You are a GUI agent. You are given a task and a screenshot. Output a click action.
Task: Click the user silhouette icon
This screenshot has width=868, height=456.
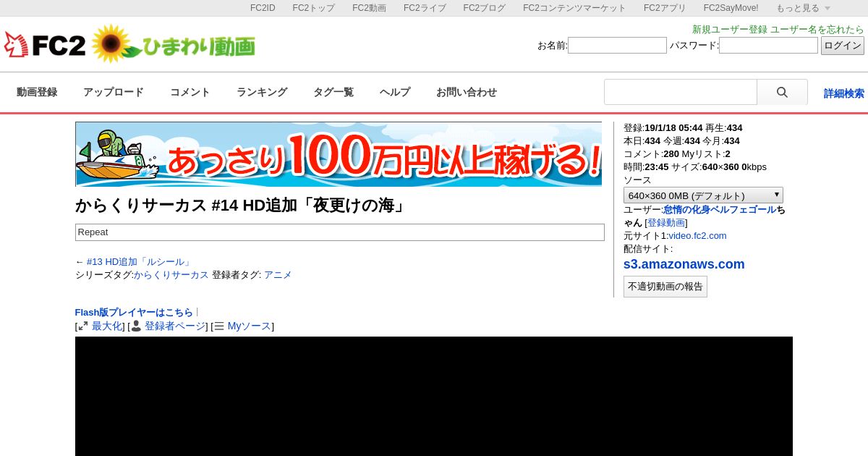(x=136, y=326)
